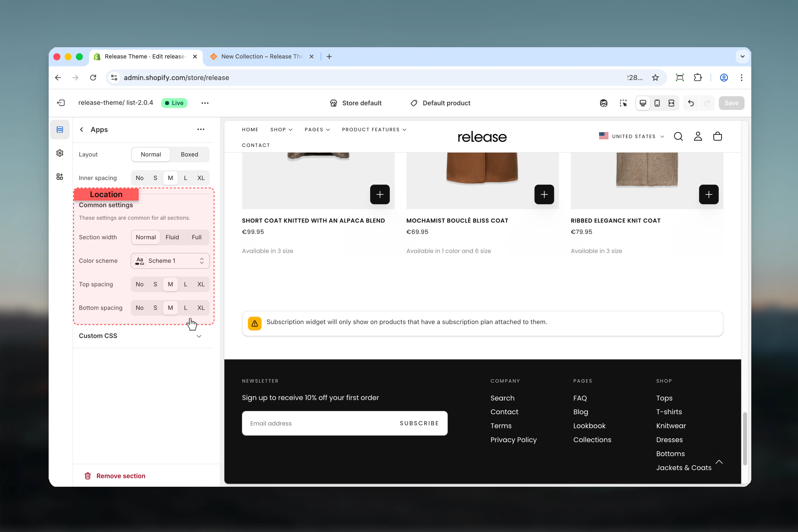Open the Sections sidebar icon
798x532 pixels.
60,130
